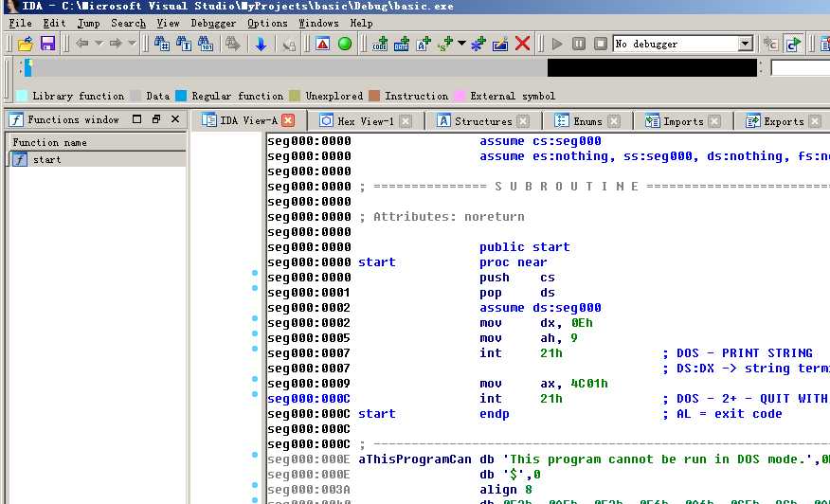Click the black region of navigation band
The image size is (830, 504).
tap(652, 68)
